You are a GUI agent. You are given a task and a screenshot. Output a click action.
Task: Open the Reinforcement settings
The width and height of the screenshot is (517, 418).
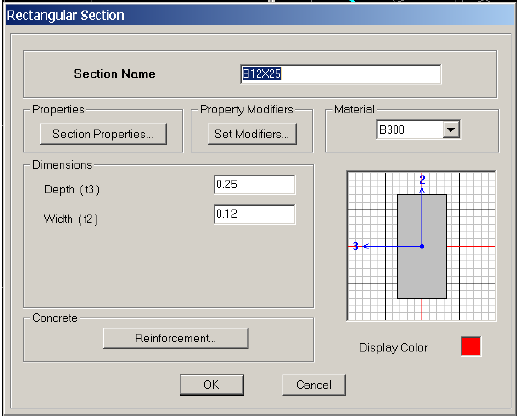tap(176, 338)
